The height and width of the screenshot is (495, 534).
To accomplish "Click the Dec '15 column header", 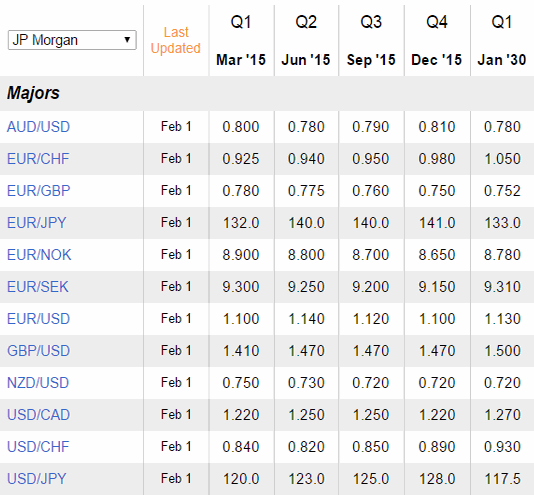I will pos(437,60).
